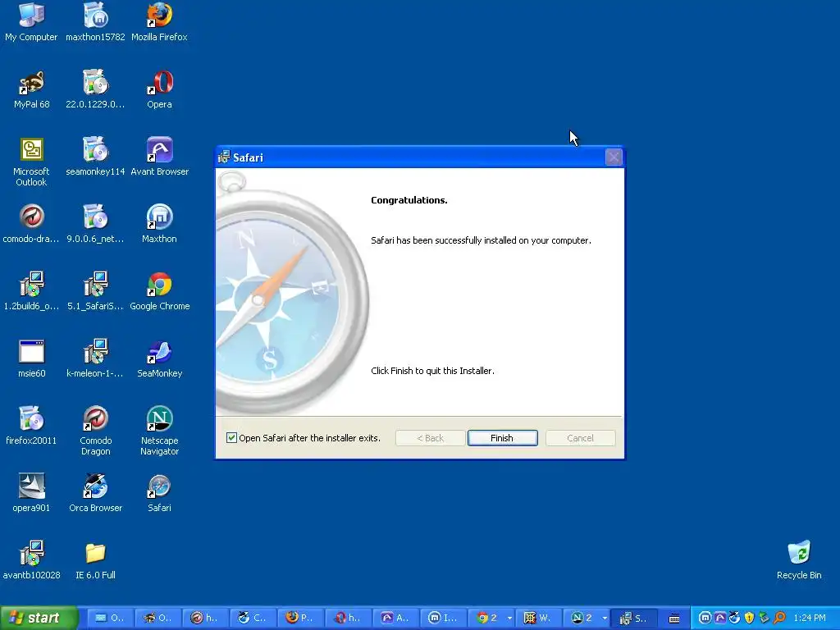
Task: Select the Mozilla Firefox desktop shortcut
Action: click(159, 22)
